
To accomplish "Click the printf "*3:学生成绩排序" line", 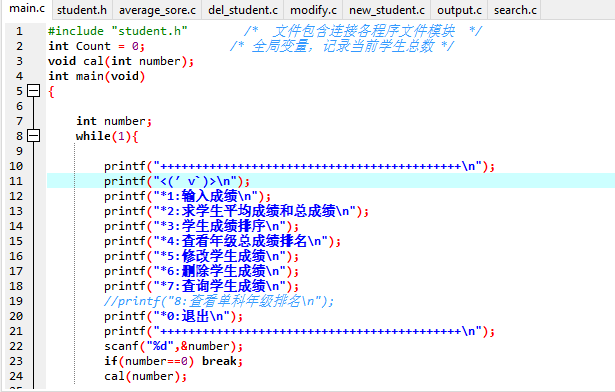I will 202,226.
